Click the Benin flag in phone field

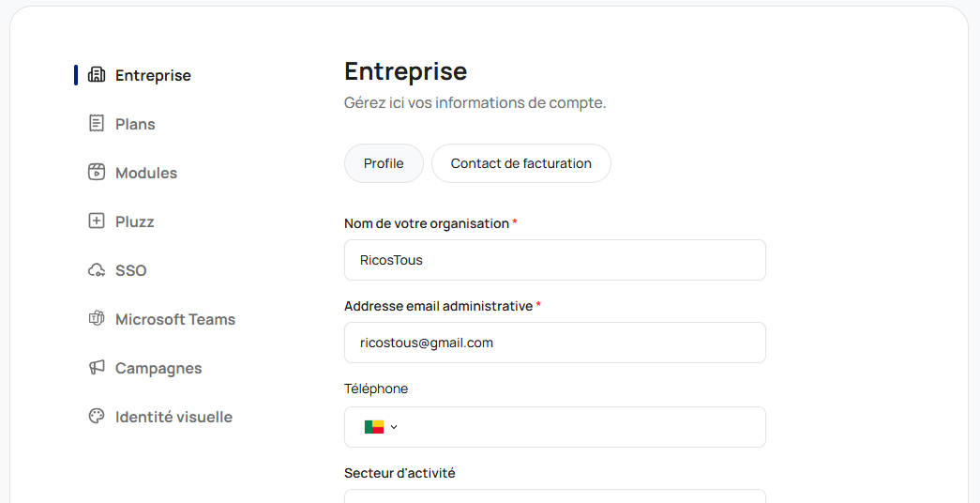[374, 427]
